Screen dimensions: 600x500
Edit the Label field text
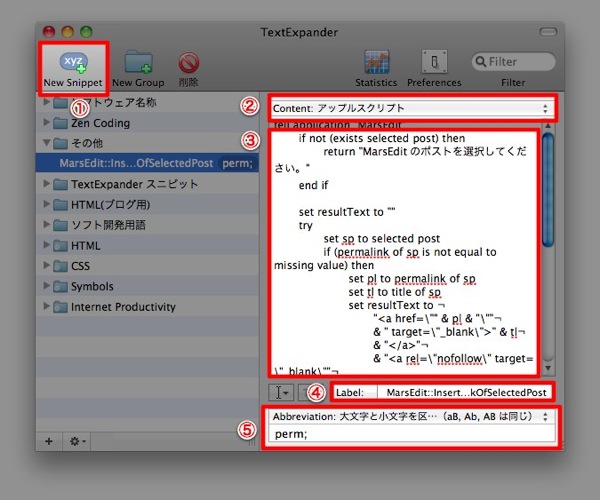click(x=465, y=393)
